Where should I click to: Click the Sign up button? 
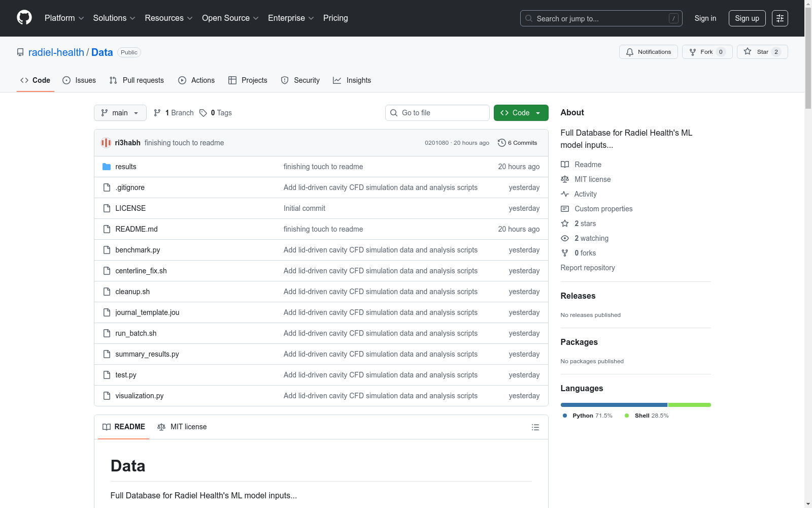[747, 18]
